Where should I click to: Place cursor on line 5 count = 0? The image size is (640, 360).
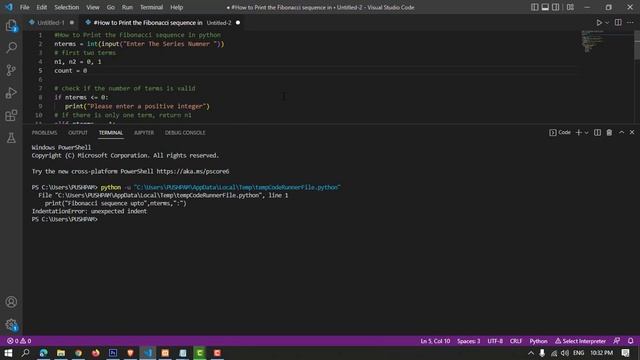[71, 71]
